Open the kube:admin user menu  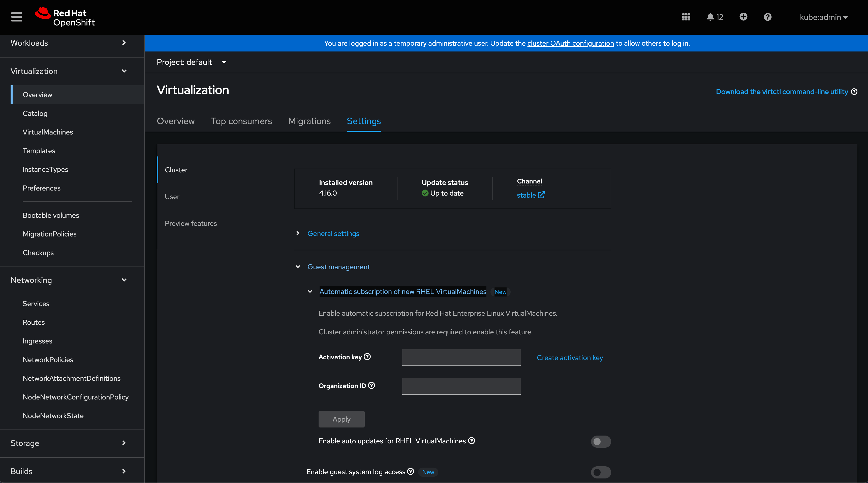823,17
